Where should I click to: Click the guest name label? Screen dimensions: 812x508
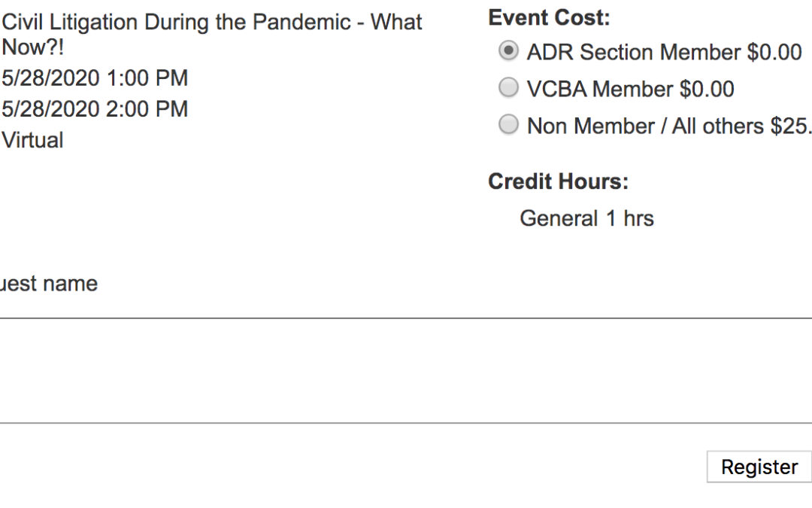48,284
